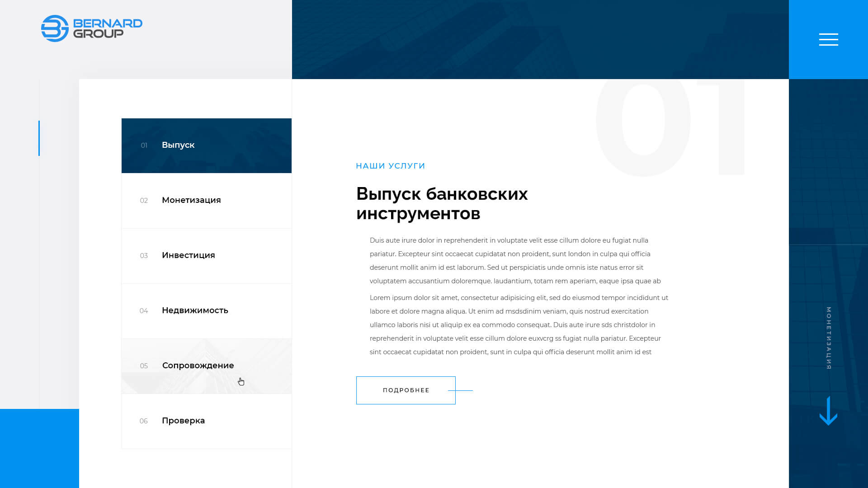Click the blue down arrow icon

point(828,411)
